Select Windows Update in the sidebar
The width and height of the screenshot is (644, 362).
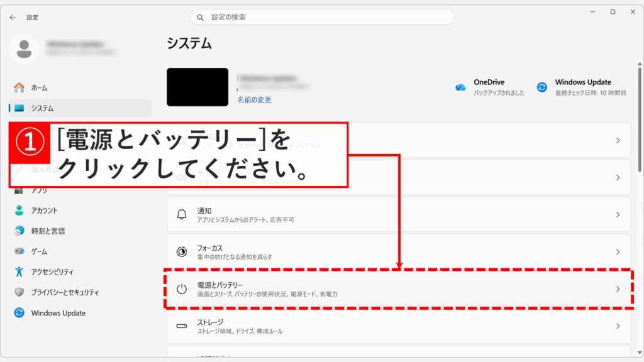[57, 313]
